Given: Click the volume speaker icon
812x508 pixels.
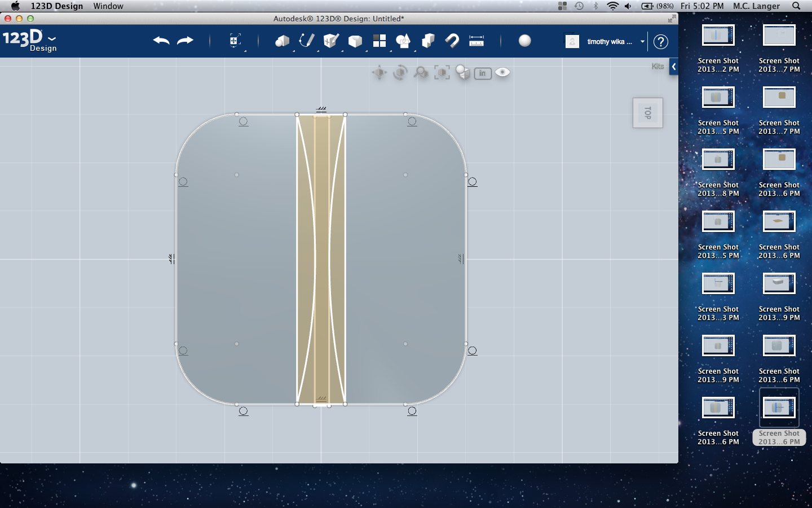Looking at the screenshot, I should click(628, 6).
